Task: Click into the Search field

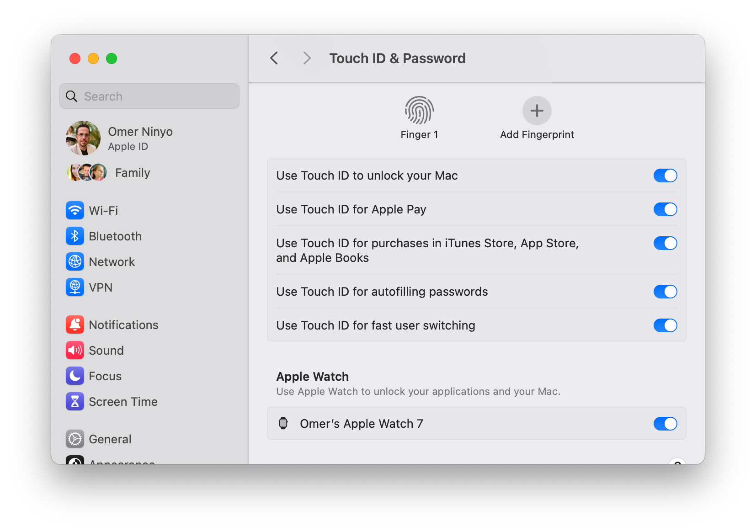Action: click(x=149, y=96)
